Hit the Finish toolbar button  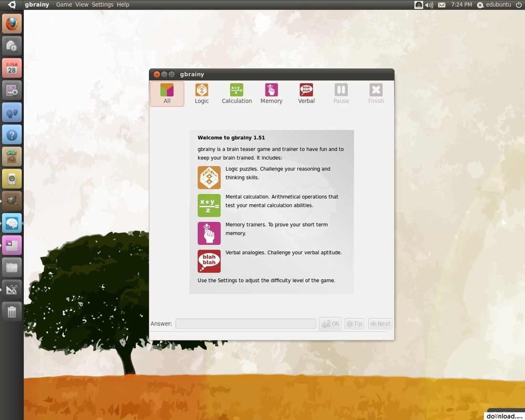(x=376, y=94)
